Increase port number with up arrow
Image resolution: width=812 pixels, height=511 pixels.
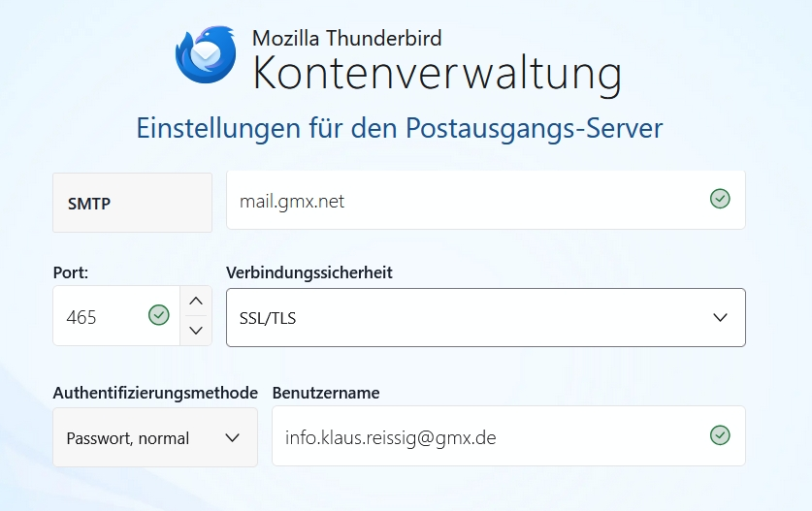[x=196, y=301]
